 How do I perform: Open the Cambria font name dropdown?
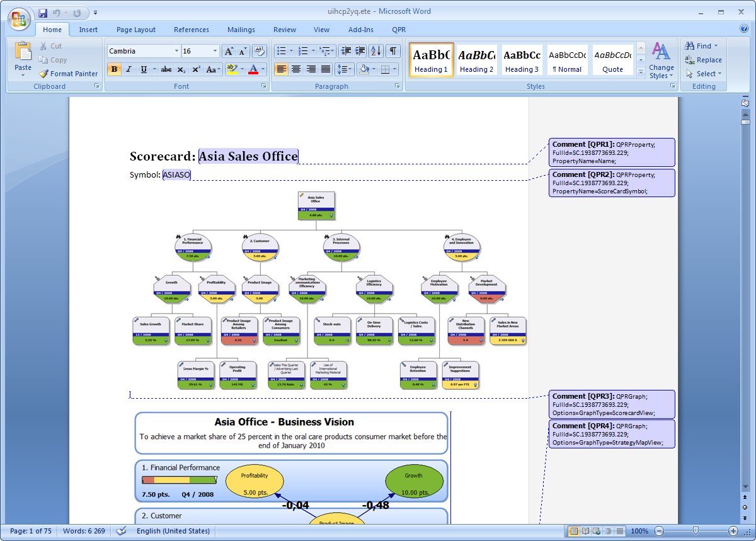[x=176, y=51]
